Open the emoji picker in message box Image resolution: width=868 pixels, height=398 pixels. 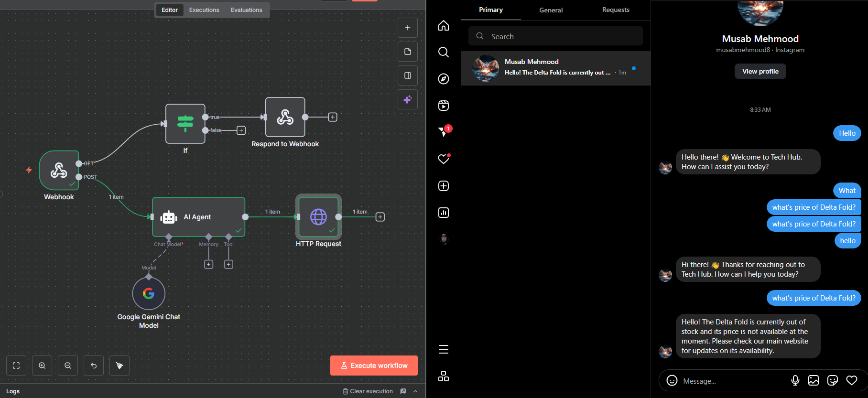coord(672,380)
